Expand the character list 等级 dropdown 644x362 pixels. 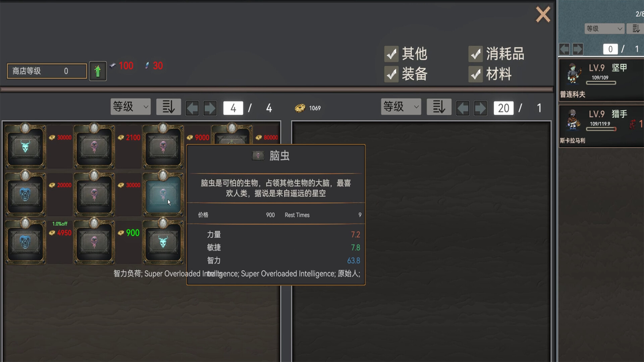pyautogui.click(x=604, y=29)
